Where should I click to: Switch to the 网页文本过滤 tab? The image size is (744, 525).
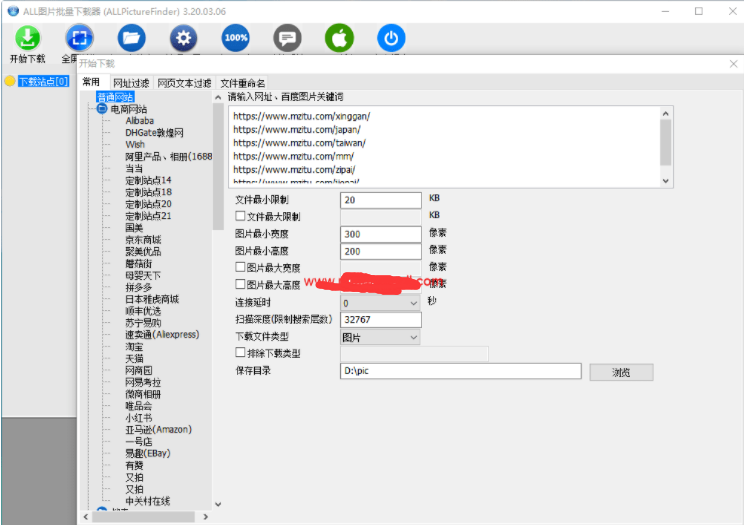click(185, 83)
